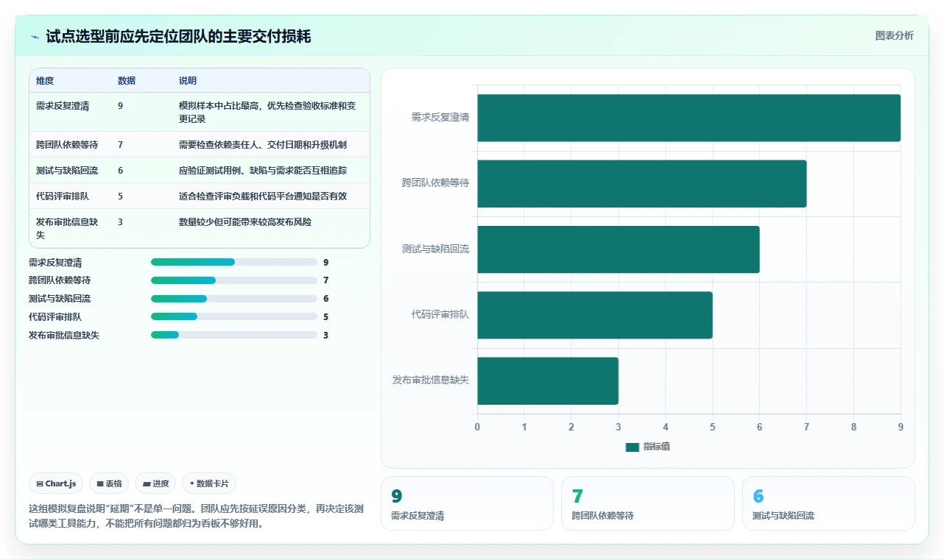Click the description 需要检查依赖责任人、交付日期和升级机制

[263, 145]
